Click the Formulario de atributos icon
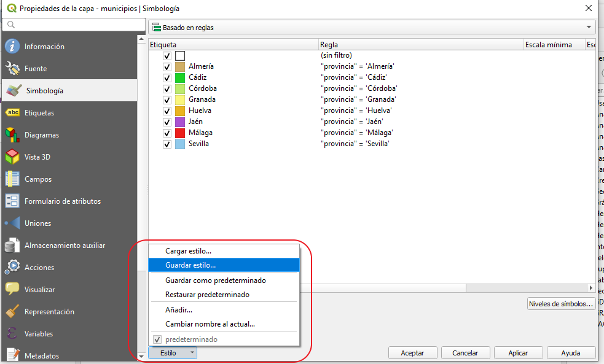 point(12,201)
